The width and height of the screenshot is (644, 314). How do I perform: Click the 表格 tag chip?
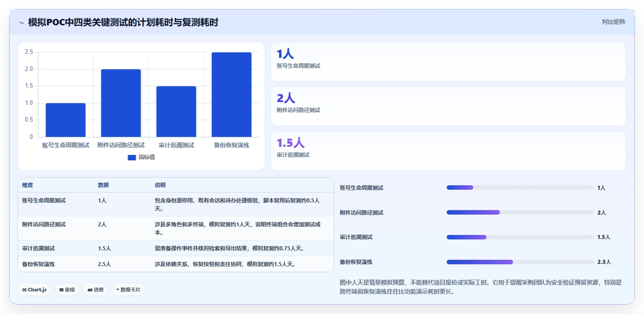67,290
